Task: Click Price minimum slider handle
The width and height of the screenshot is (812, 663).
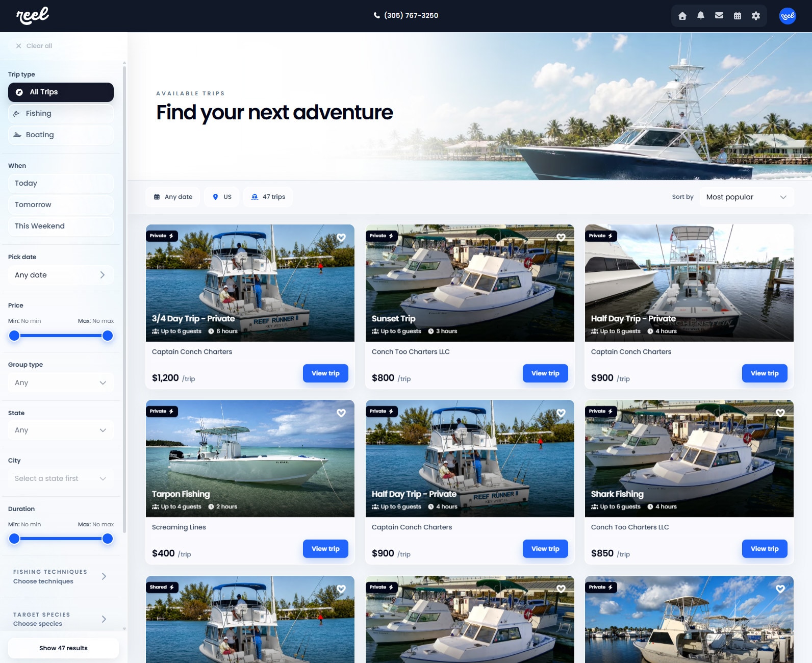Action: pyautogui.click(x=14, y=336)
